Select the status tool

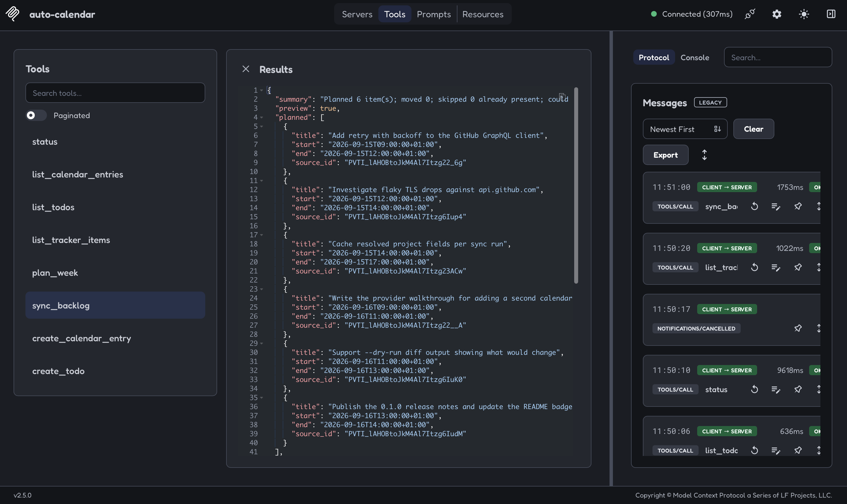point(115,142)
